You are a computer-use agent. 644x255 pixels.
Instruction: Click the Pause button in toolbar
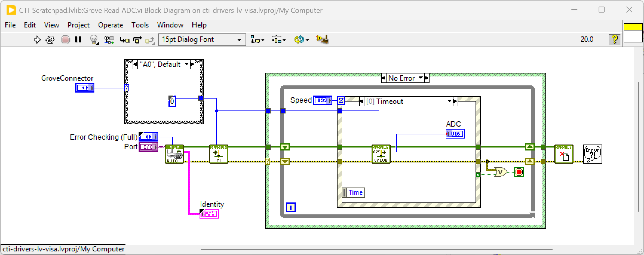point(78,40)
